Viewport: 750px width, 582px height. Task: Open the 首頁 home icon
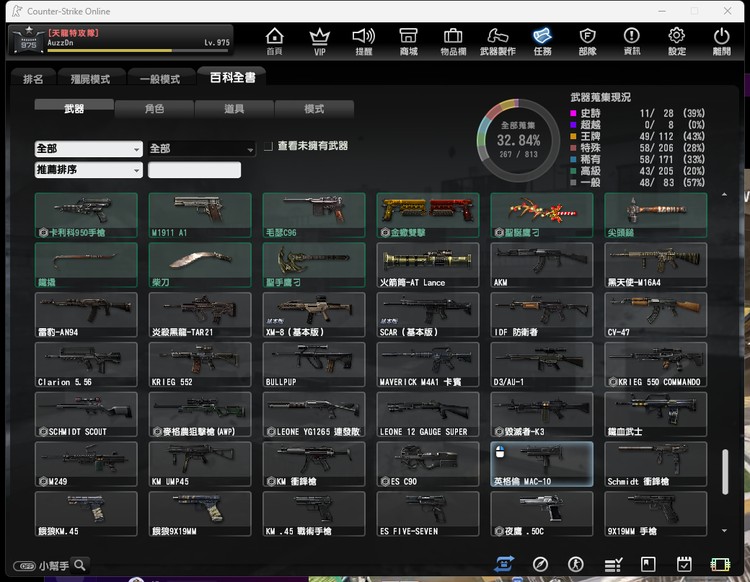(274, 40)
